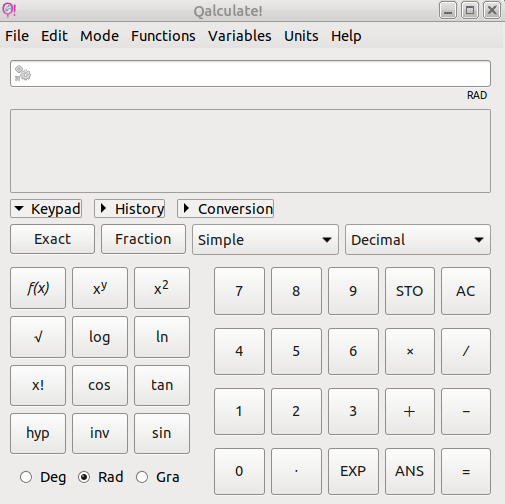Screen dimensions: 505x504
Task: Click the minus − button
Action: tap(466, 411)
